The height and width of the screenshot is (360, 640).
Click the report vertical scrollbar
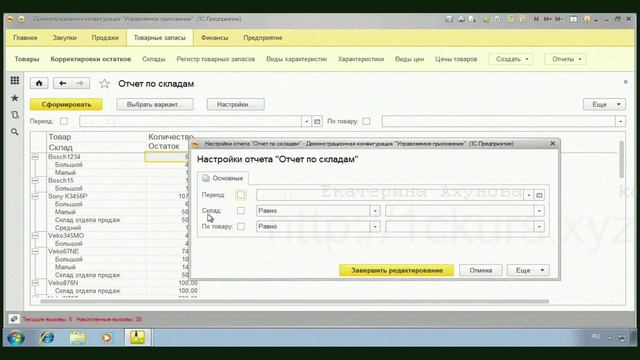(621, 160)
